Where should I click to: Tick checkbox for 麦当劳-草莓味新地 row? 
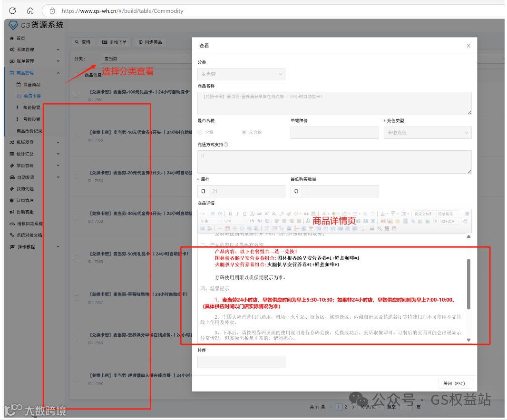pos(76,298)
